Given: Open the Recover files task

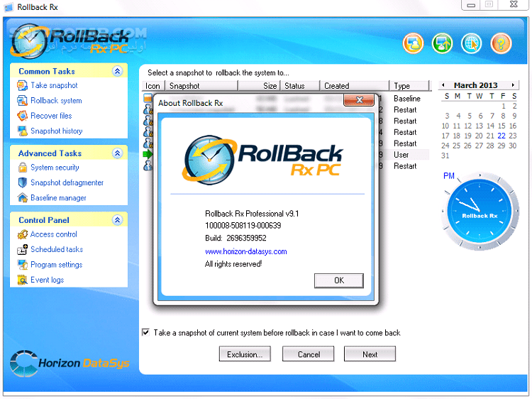Looking at the screenshot, I should pos(51,116).
